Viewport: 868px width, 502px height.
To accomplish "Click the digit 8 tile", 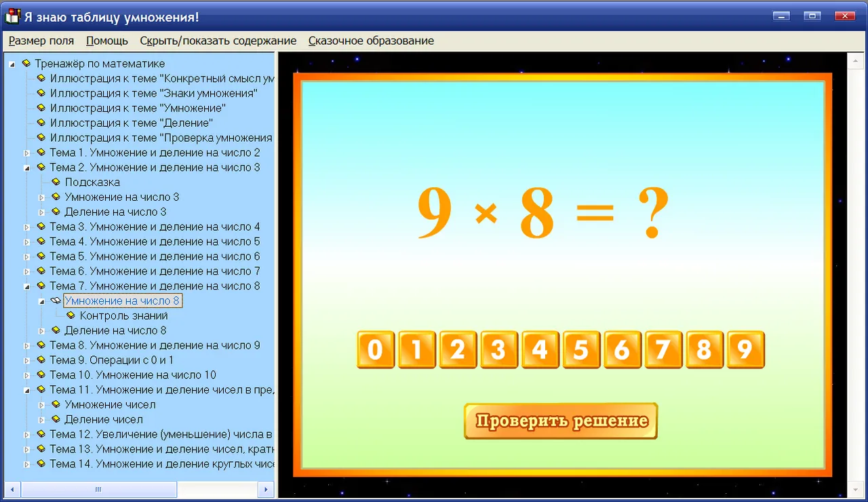I will (704, 349).
